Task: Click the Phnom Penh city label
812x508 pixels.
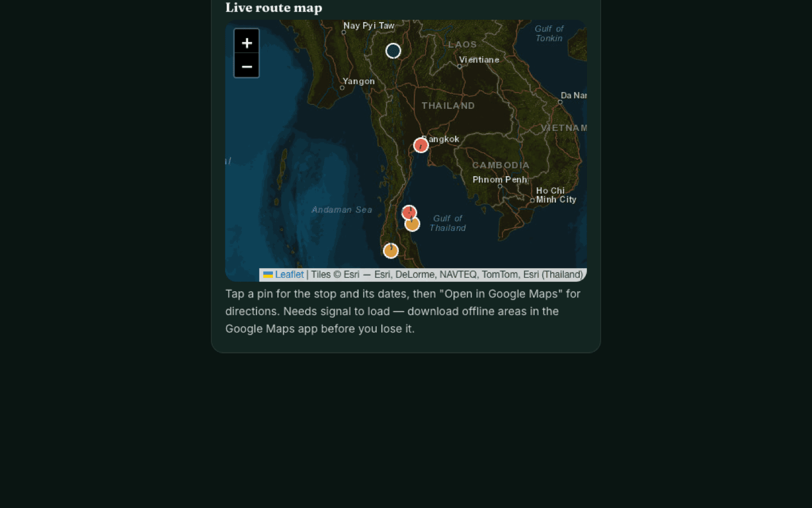Action: click(500, 179)
